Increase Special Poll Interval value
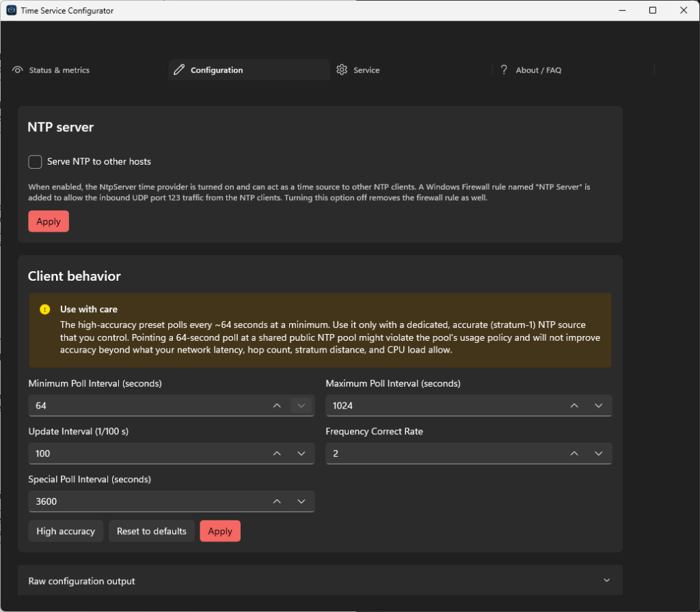Image resolution: width=700 pixels, height=612 pixels. pyautogui.click(x=277, y=501)
